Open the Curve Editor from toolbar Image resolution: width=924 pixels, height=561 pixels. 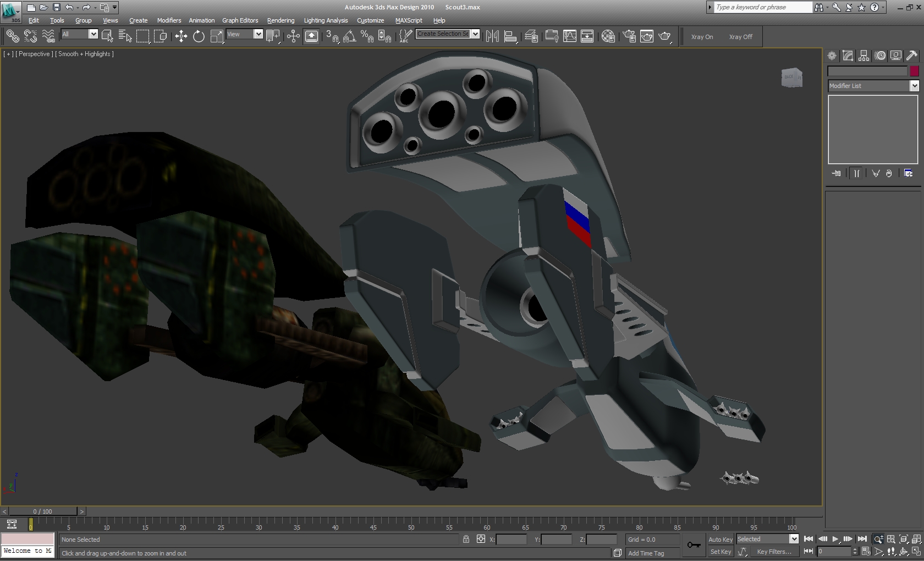tap(570, 36)
